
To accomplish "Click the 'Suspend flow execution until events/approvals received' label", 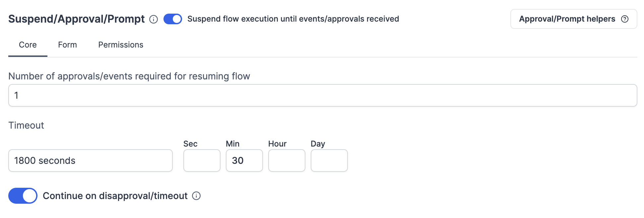I will click(x=293, y=19).
